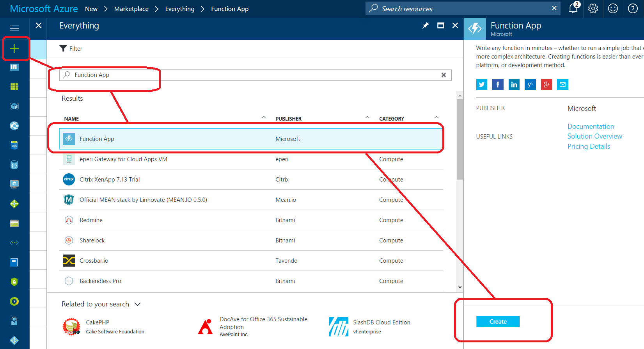Open the Dashboard icon in the sidebar
Viewport: 644px width, 349px height.
tap(14, 67)
